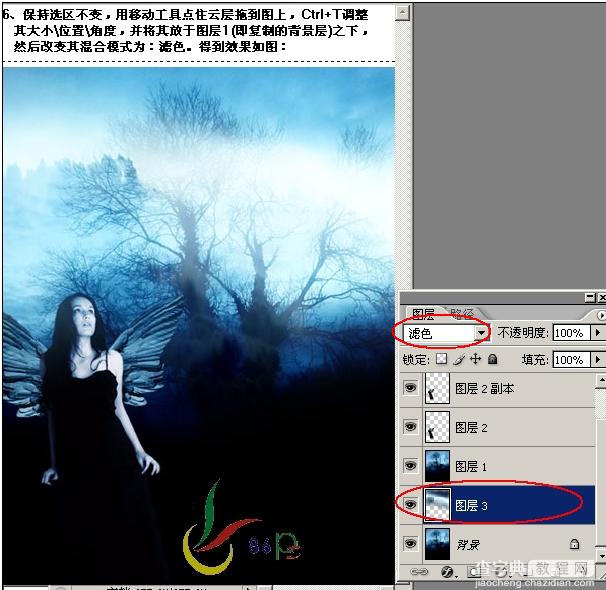
Task: Toggle lock position move icon
Action: pyautogui.click(x=475, y=359)
